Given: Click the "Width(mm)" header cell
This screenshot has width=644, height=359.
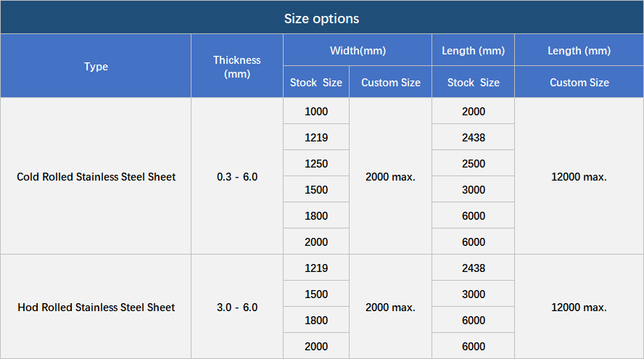Looking at the screenshot, I should (358, 51).
